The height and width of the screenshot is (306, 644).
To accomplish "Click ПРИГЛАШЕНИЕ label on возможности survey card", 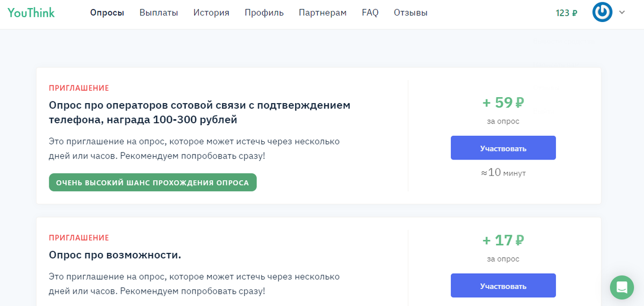I will tap(79, 238).
